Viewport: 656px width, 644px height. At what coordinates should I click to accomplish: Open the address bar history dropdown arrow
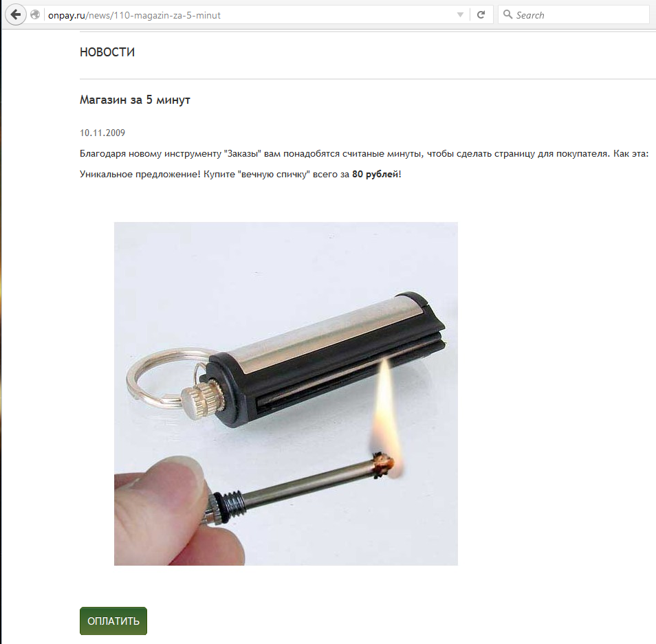460,14
